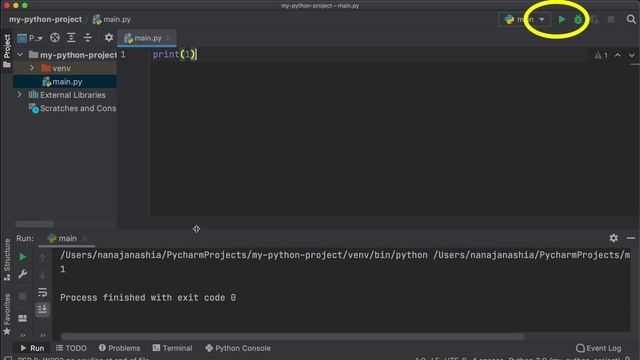
Task: Click the Collapse All icon in Project toolbar
Action: coord(88,38)
